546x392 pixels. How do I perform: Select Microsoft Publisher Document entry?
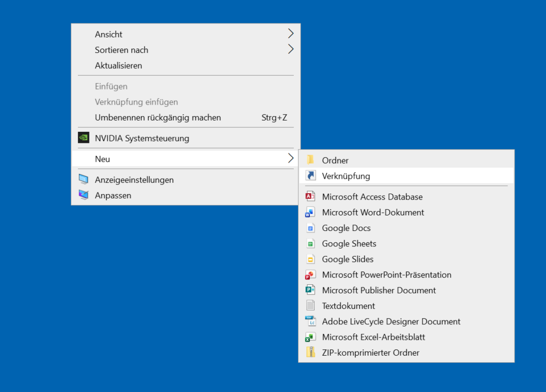[x=379, y=290]
